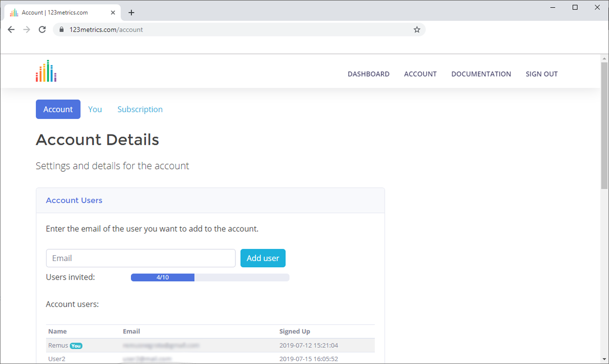Click the scrollbar up arrow
This screenshot has height=364, width=609.
coord(604,58)
